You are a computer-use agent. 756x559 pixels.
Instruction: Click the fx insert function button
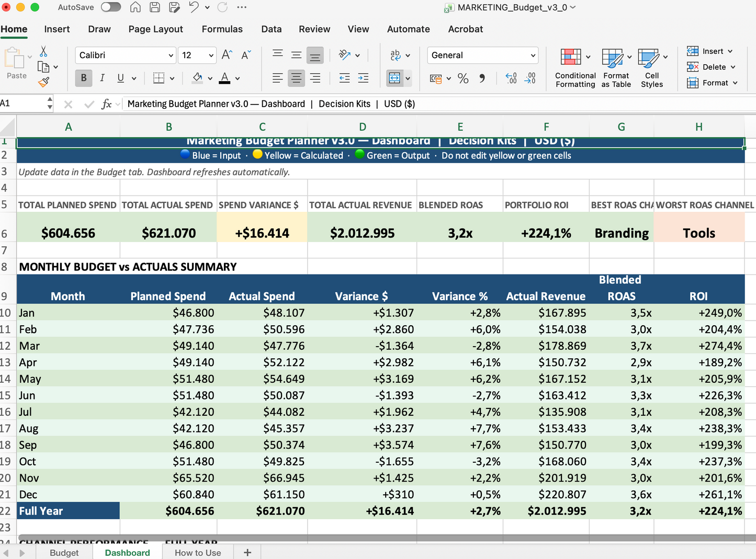coord(107,104)
